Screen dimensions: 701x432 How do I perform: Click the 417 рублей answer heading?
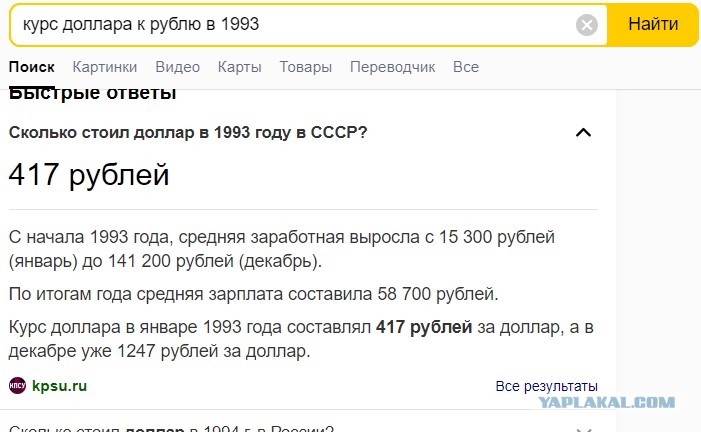coord(89,175)
